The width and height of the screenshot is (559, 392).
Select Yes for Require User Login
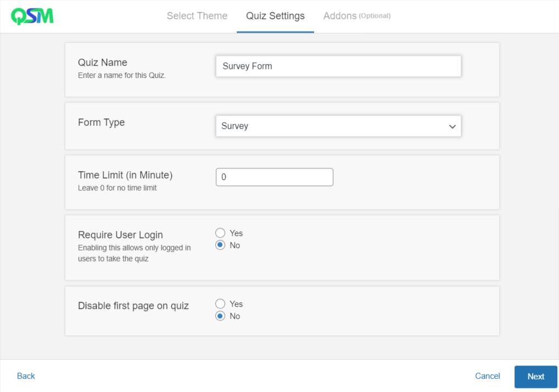click(x=220, y=232)
